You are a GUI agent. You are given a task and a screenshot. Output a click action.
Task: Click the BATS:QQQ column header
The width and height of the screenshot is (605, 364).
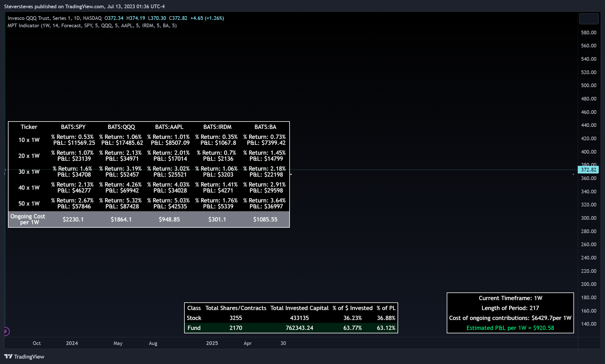pos(121,127)
